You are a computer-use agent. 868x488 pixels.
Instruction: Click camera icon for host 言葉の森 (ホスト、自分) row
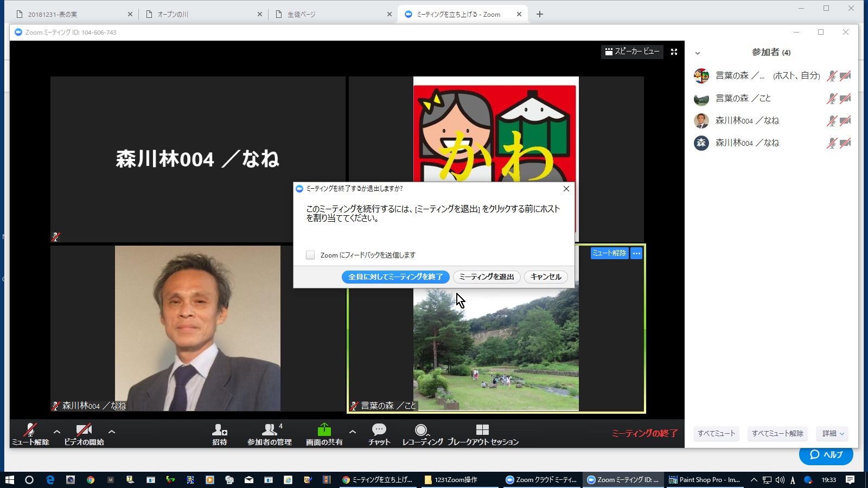[x=845, y=76]
